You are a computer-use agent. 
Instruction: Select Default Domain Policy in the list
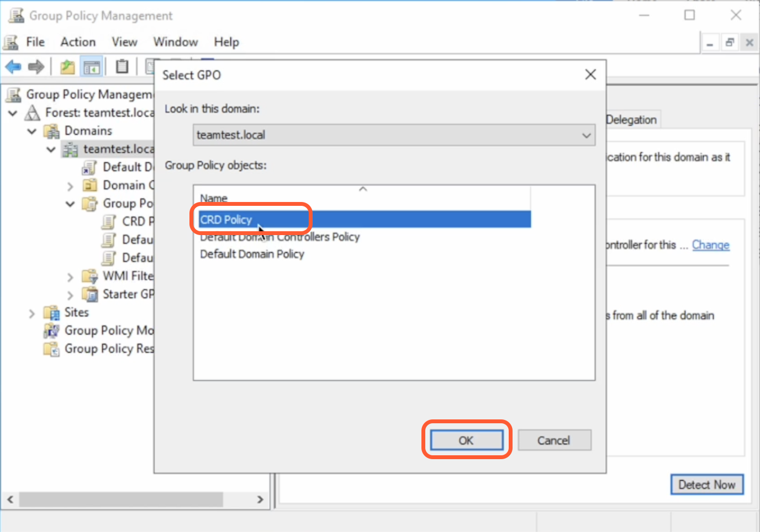pyautogui.click(x=252, y=254)
